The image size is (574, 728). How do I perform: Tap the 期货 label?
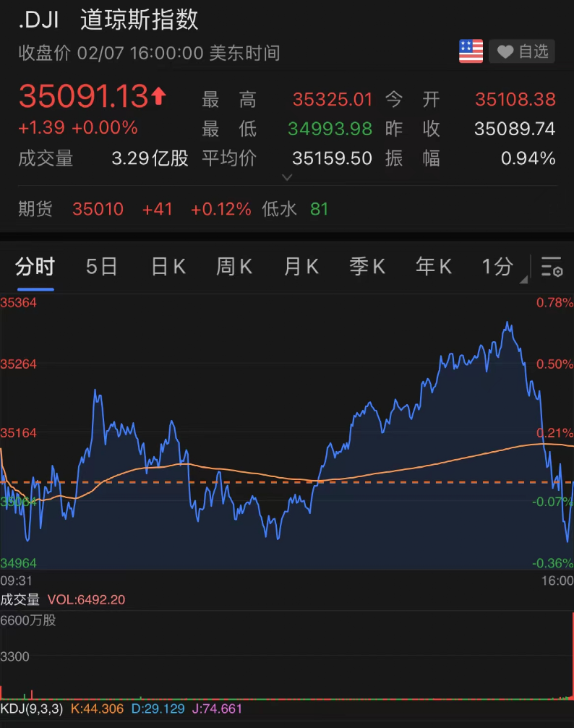coord(35,210)
